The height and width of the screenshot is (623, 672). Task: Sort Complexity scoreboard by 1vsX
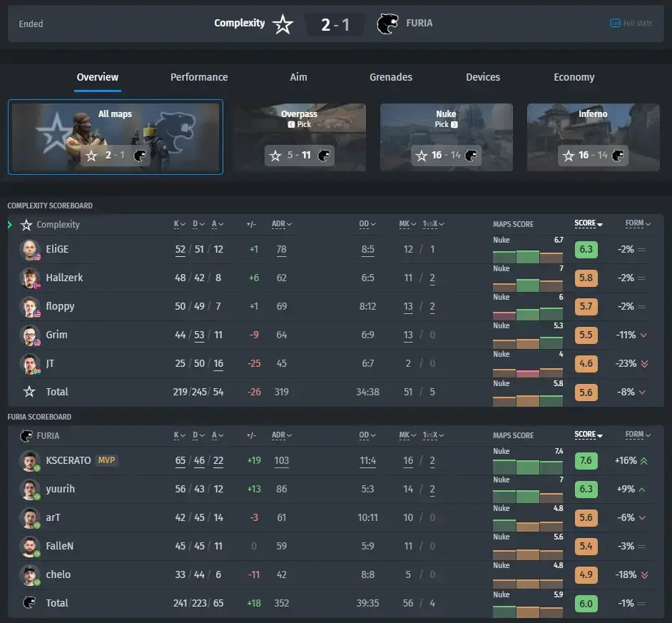(x=433, y=224)
